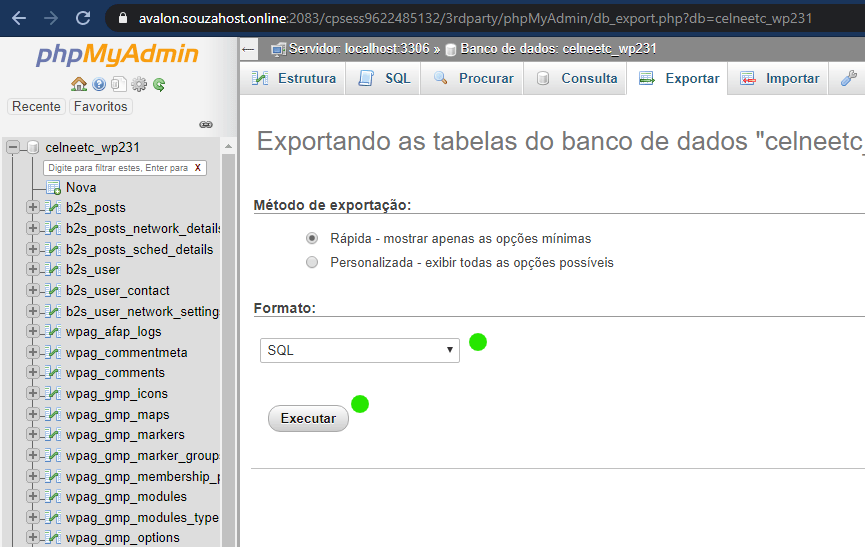Click the wrench tab icon at far right
Screen dimensions: 865x547
(x=848, y=78)
